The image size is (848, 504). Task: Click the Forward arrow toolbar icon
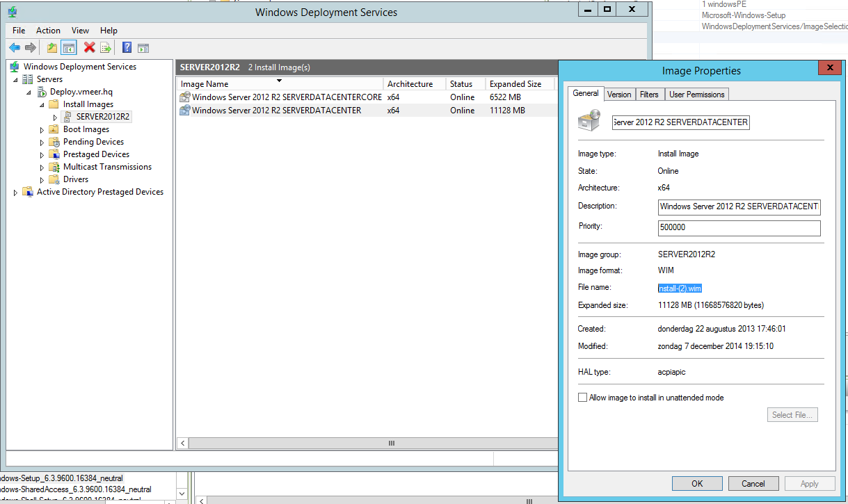click(x=30, y=47)
